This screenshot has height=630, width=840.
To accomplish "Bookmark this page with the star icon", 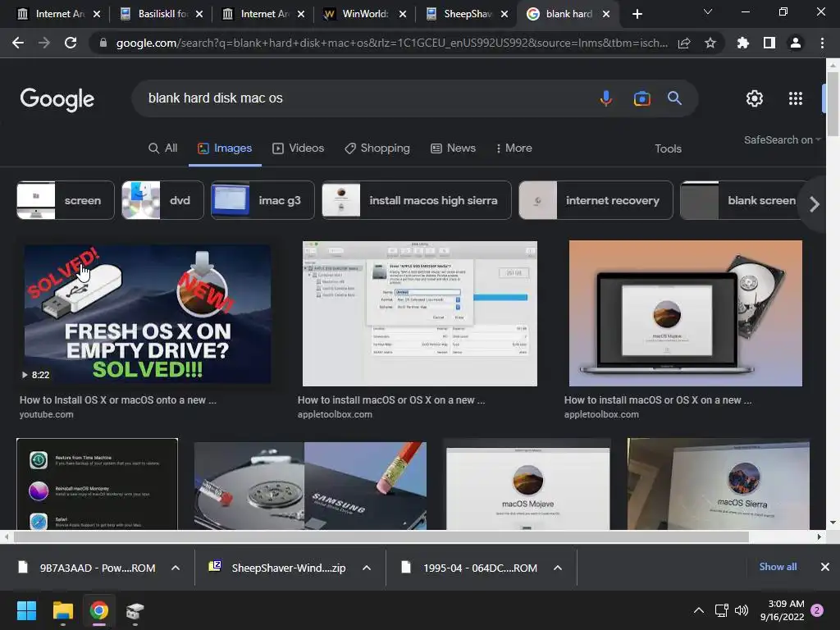I will click(710, 43).
